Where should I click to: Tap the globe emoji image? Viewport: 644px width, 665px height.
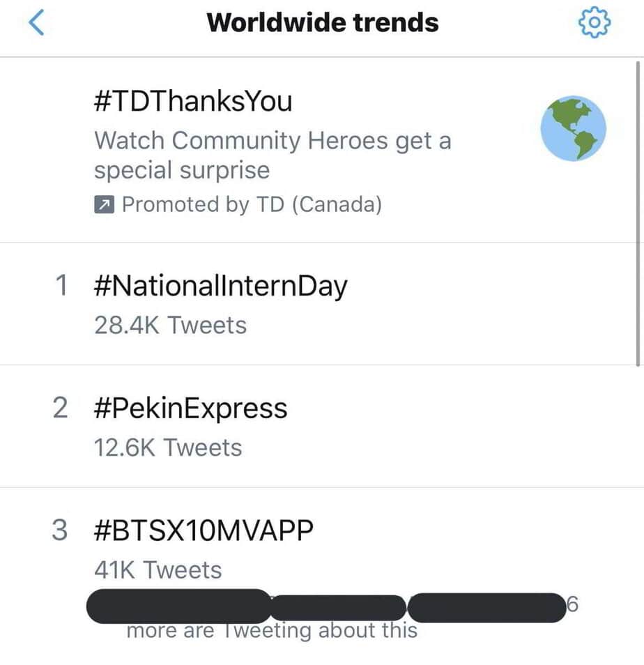click(573, 129)
